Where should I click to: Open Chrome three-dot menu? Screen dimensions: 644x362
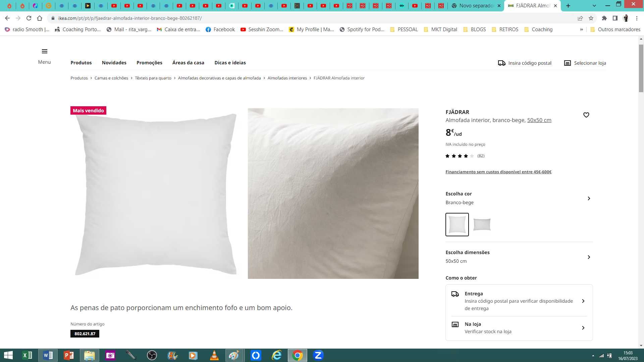point(637,18)
